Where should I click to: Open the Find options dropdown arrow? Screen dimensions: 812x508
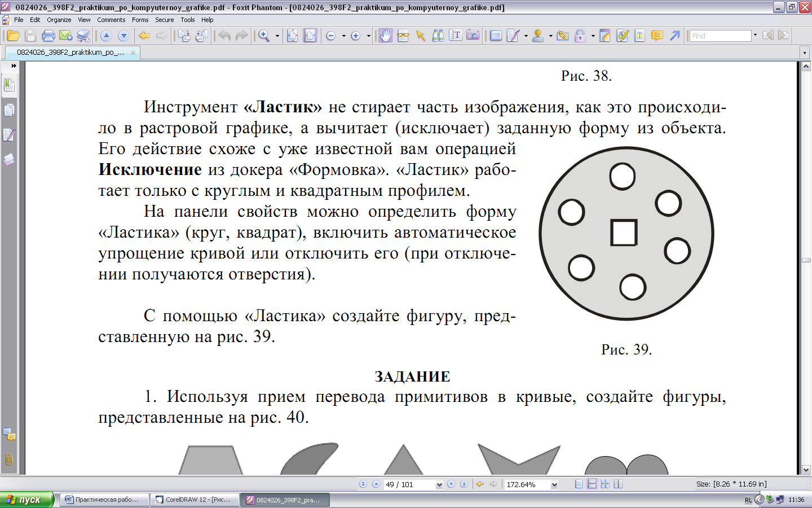click(x=755, y=36)
